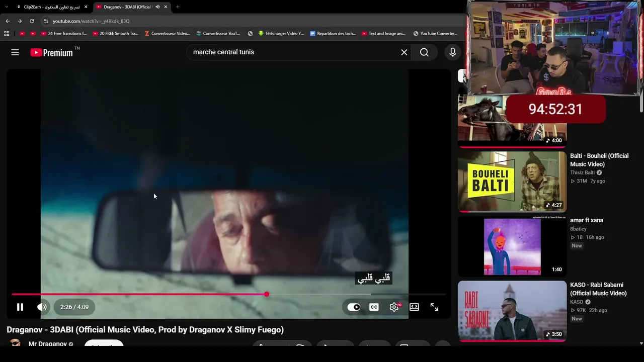Viewport: 644px width, 362px height.
Task: Open the KASO - Rabi Sabarni thumbnail
Action: click(x=512, y=311)
